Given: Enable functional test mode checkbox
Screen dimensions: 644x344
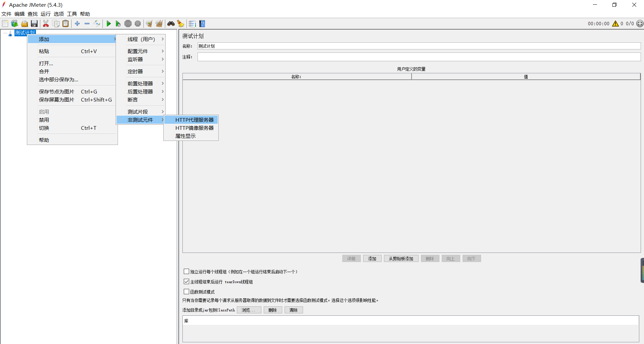Looking at the screenshot, I should tap(186, 292).
